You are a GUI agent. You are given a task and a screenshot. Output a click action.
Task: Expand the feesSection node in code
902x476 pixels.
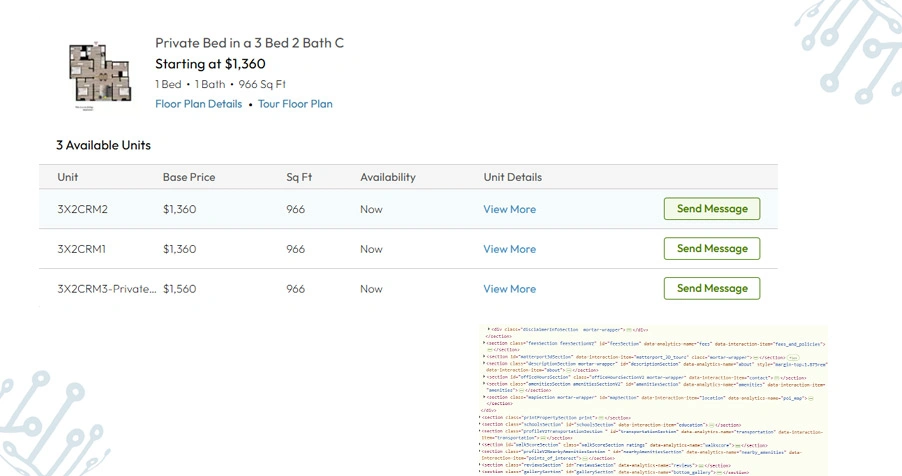click(x=484, y=343)
